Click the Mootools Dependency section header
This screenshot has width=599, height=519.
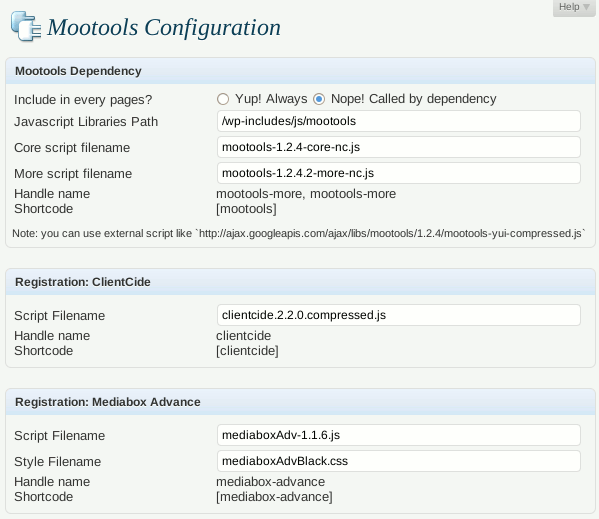click(x=300, y=71)
